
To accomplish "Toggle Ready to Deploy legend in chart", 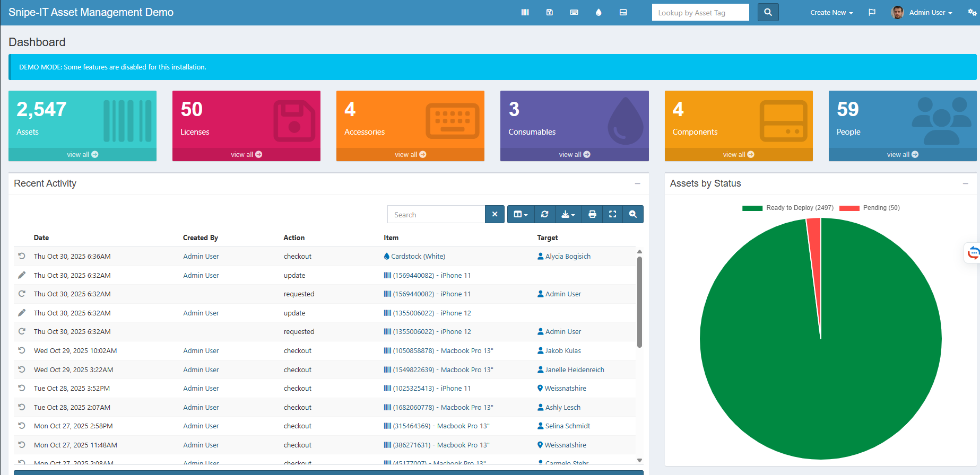I will (788, 208).
